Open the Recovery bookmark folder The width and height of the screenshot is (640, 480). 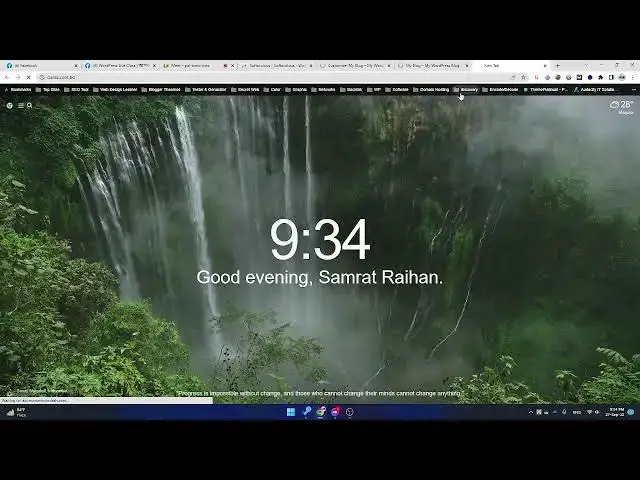tap(466, 89)
